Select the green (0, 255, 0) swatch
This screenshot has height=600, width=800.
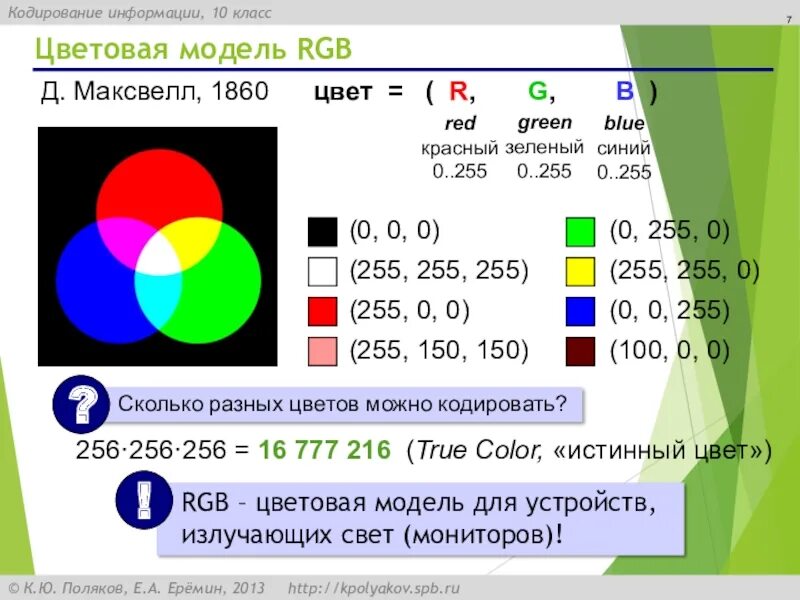(581, 232)
